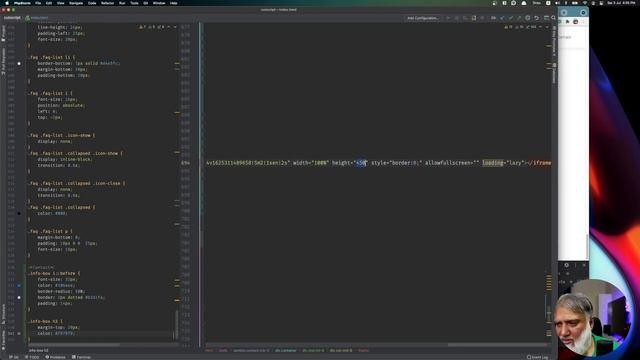Click the DevTools more options icon in the browser window
Screen dimensions: 640x360
click(x=576, y=265)
